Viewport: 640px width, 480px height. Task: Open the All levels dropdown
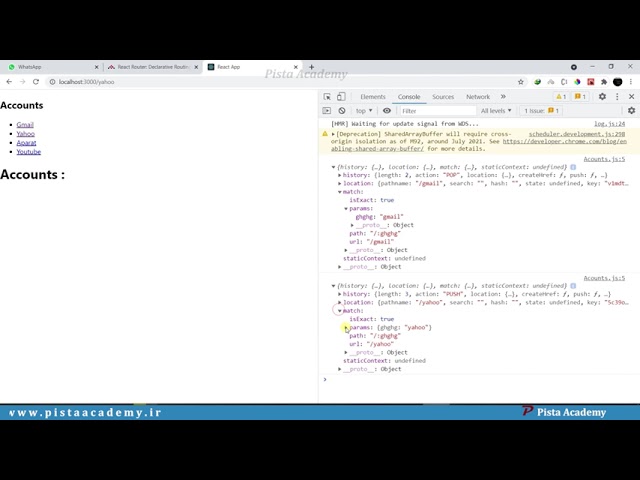pyautogui.click(x=496, y=111)
